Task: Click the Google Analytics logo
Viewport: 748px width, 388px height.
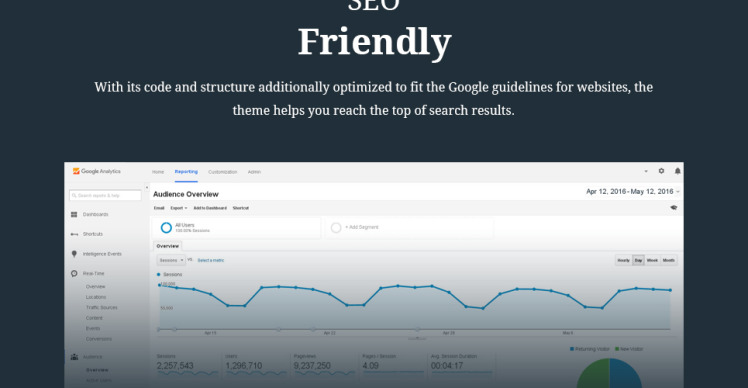Action: [97, 171]
